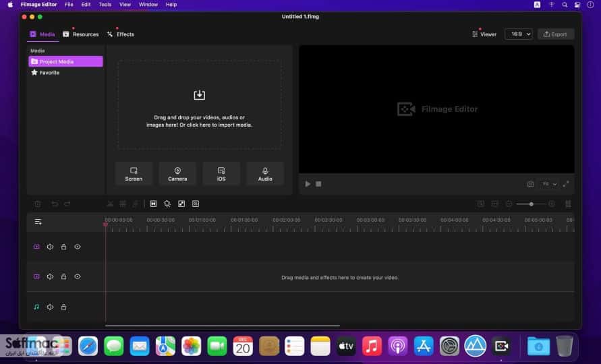Image resolution: width=601 pixels, height=364 pixels.
Task: Record Audio with the microphone button
Action: tap(265, 174)
